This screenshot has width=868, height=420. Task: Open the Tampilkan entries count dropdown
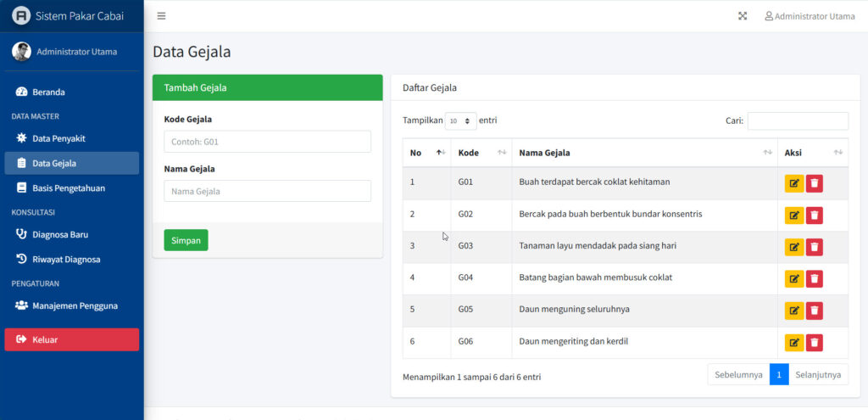(461, 121)
